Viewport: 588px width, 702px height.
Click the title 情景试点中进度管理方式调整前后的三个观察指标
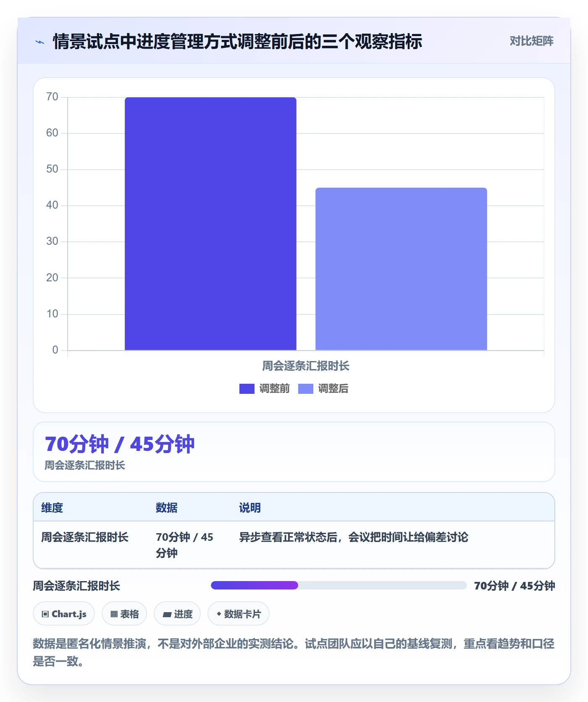pos(237,42)
